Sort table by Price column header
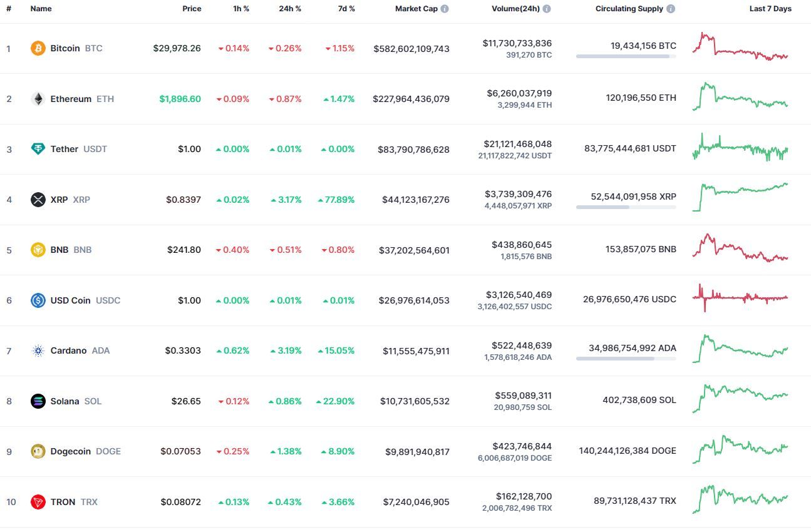The width and height of the screenshot is (811, 532). (x=192, y=9)
